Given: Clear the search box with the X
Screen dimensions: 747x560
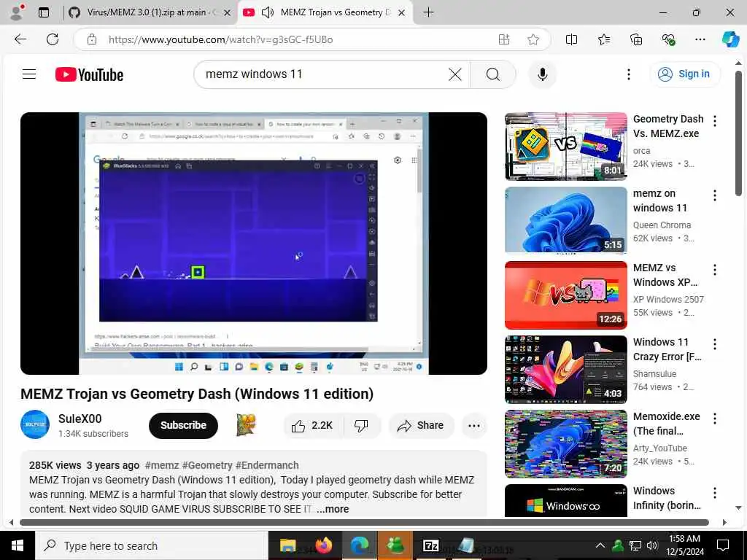Looking at the screenshot, I should click(x=455, y=74).
